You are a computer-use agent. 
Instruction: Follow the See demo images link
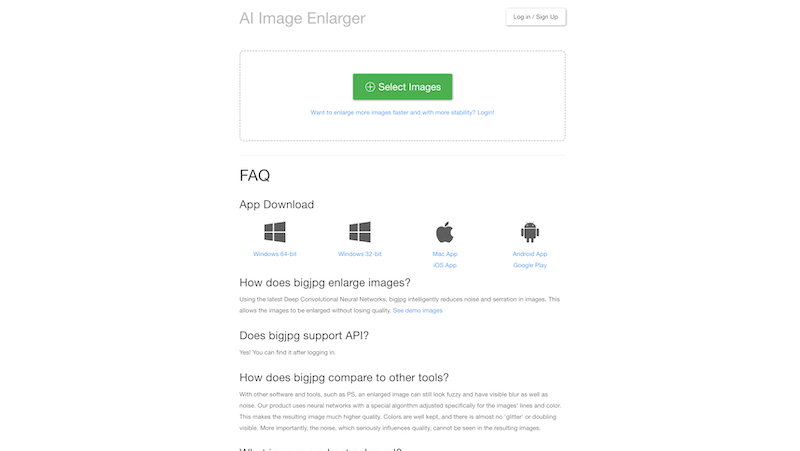(x=417, y=310)
